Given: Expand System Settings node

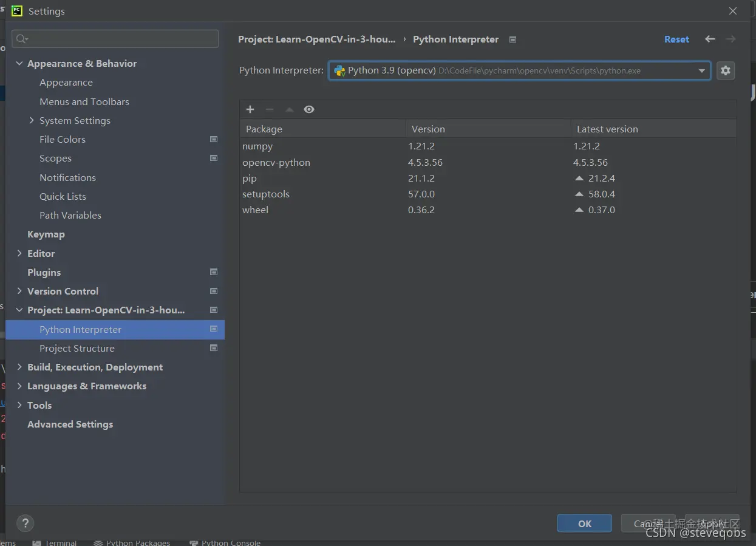Looking at the screenshot, I should (32, 120).
